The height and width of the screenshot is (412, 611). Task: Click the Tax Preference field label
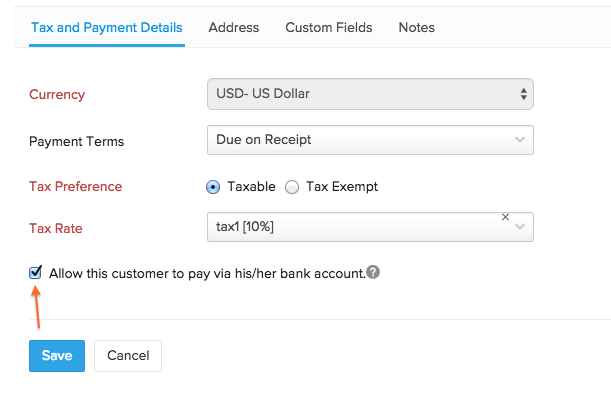[76, 186]
